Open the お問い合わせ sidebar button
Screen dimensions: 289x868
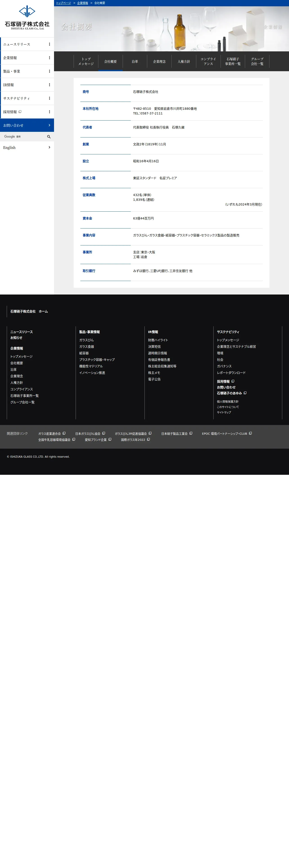tap(27, 125)
